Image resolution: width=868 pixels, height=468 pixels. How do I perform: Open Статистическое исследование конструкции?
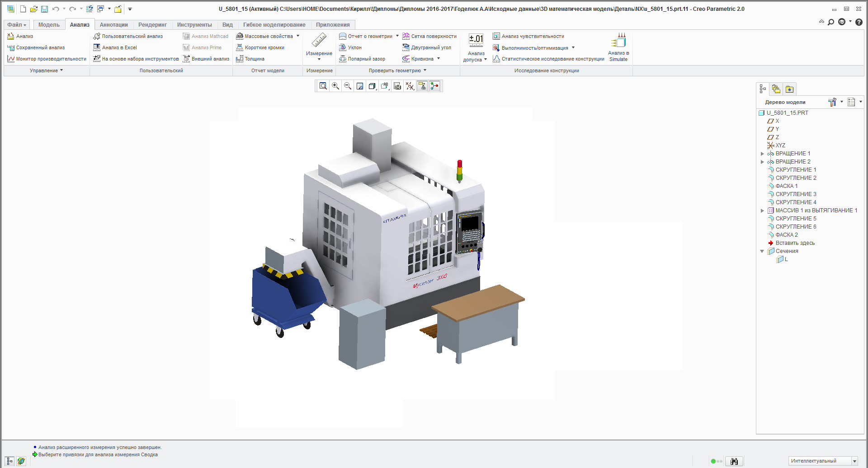pos(548,59)
